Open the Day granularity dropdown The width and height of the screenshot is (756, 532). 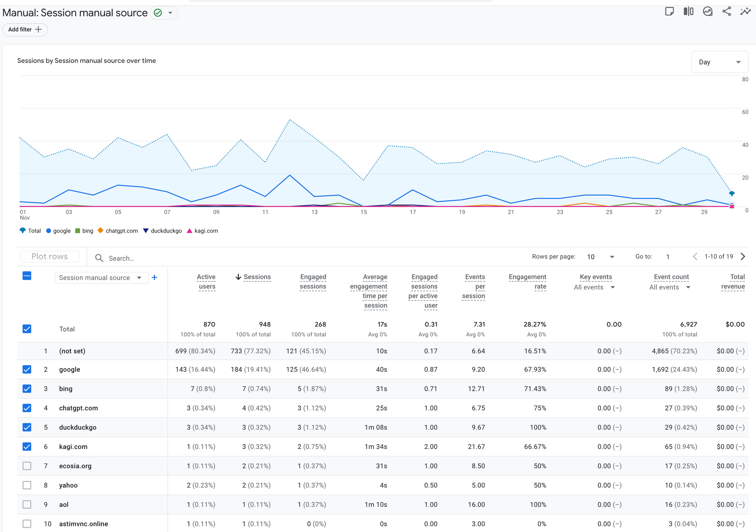[719, 62]
